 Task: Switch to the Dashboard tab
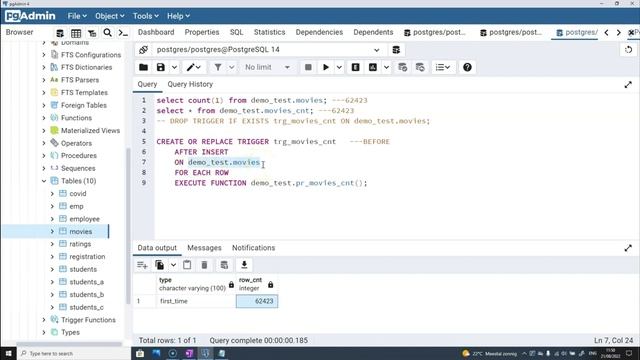click(156, 32)
